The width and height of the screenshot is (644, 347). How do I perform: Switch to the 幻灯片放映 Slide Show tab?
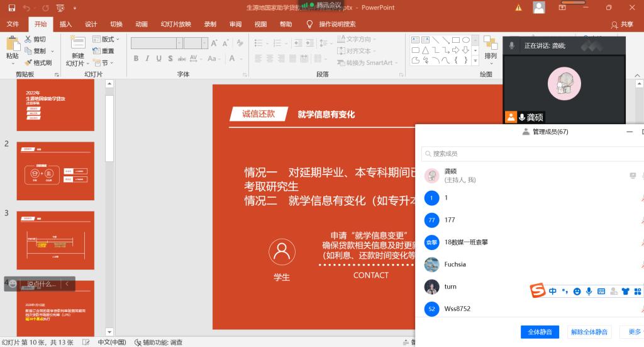(175, 24)
